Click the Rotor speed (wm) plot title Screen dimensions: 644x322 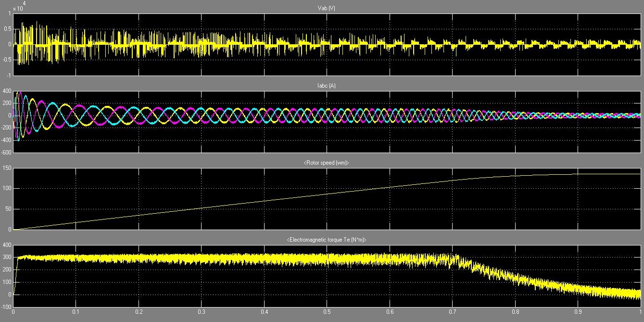click(x=327, y=163)
